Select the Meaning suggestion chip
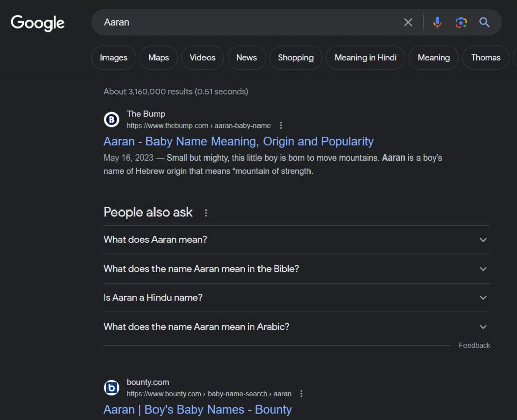 [434, 58]
